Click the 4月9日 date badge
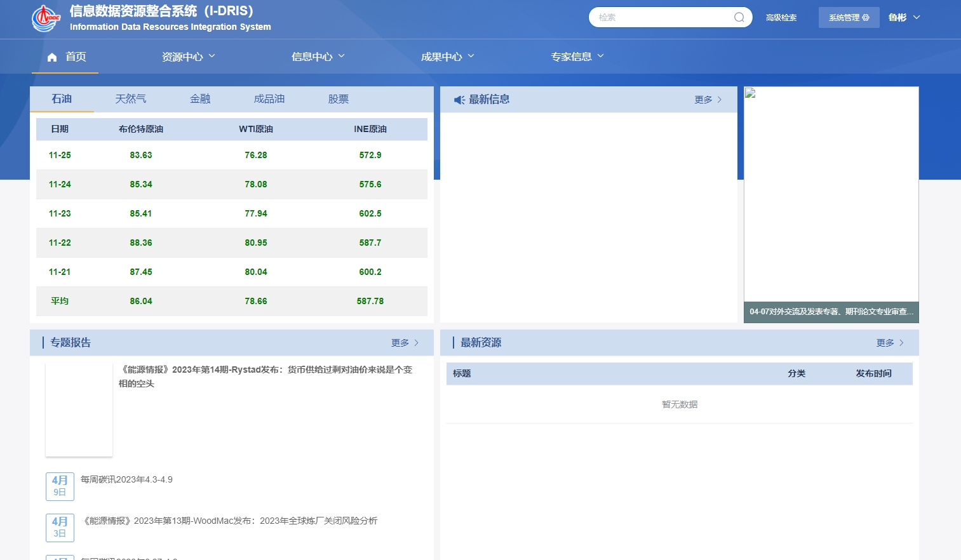Viewport: 961px width, 560px height. coord(60,486)
